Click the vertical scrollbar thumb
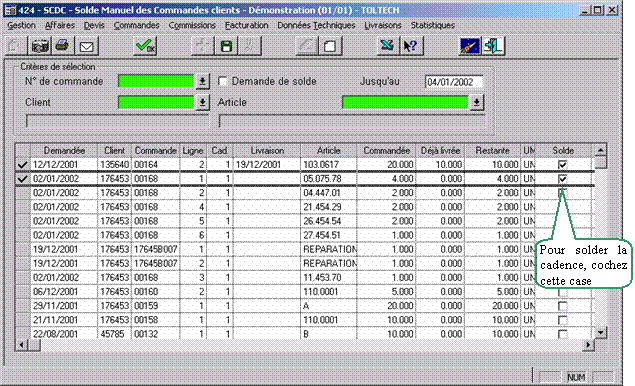Viewport: 635px width, 386px height. (601, 162)
